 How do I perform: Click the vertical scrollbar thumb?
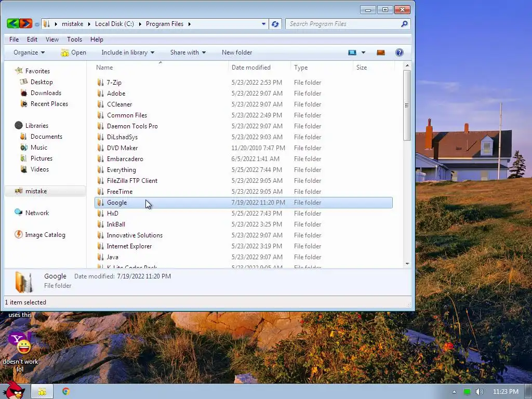407,105
